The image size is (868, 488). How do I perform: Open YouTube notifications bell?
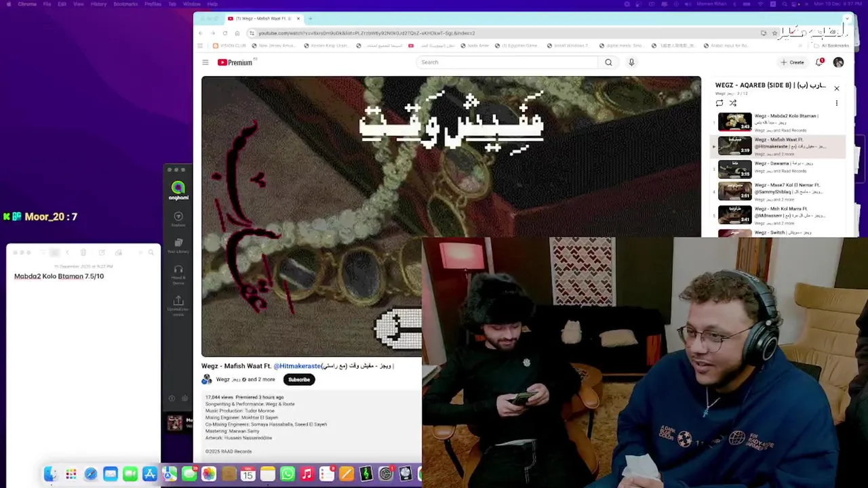(x=820, y=62)
